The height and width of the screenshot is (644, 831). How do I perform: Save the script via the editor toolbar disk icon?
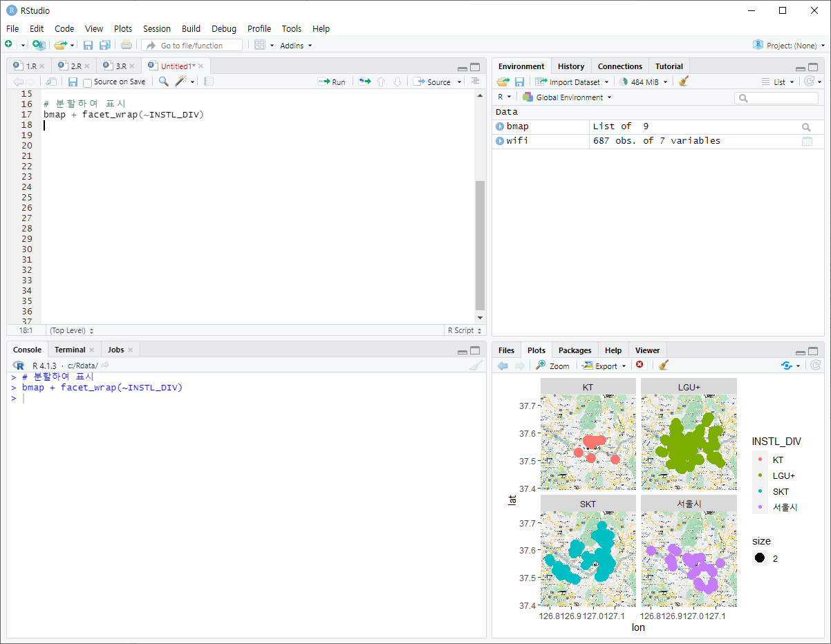[x=73, y=82]
